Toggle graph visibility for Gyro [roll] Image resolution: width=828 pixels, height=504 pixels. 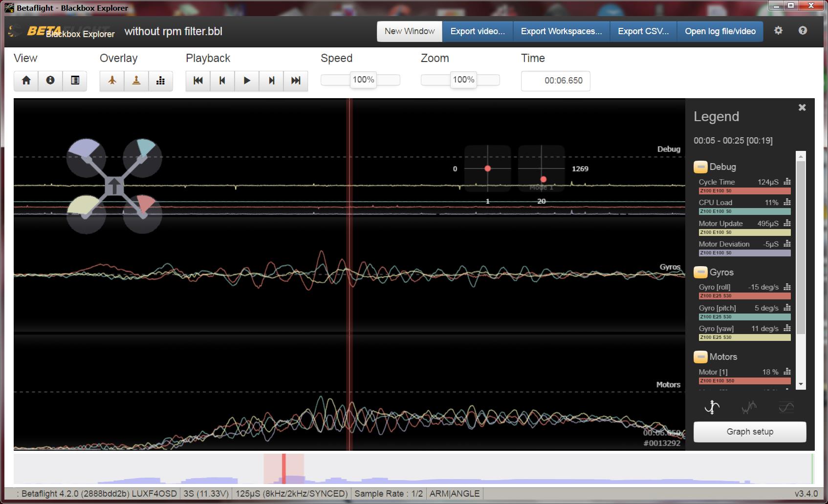click(787, 287)
